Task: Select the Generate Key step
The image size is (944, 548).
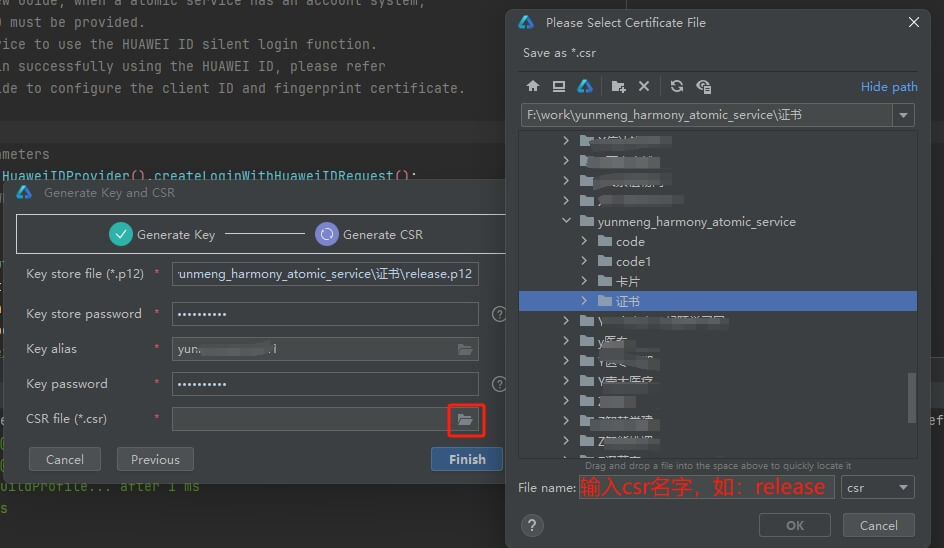Action: tap(162, 234)
